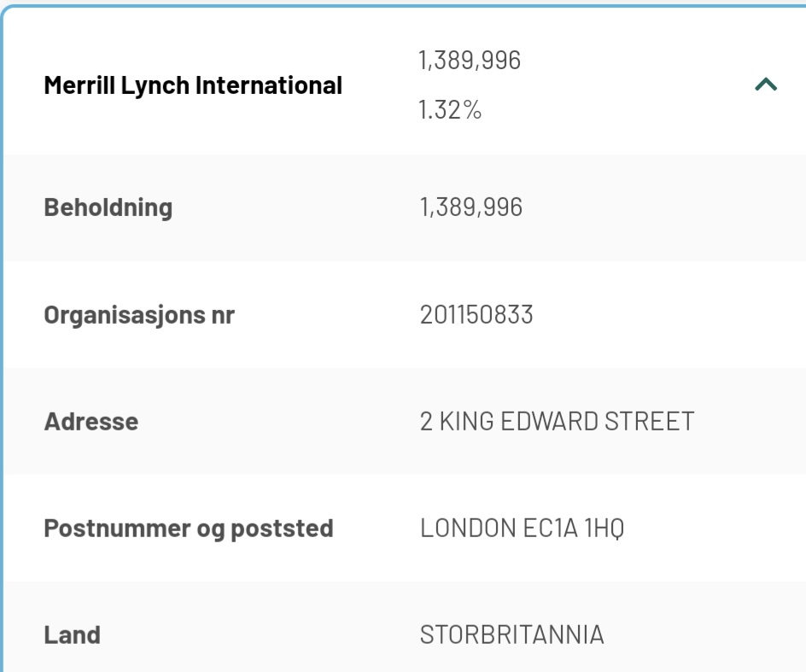Collapse the Merrill Lynch International details chevron

[765, 85]
